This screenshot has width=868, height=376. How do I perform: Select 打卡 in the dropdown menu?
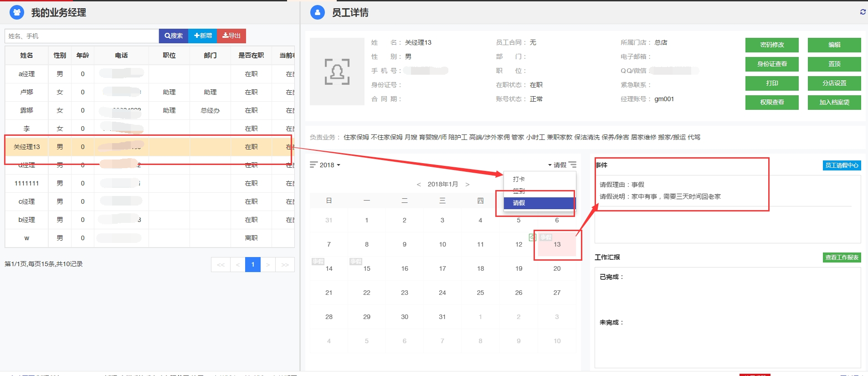tap(540, 179)
